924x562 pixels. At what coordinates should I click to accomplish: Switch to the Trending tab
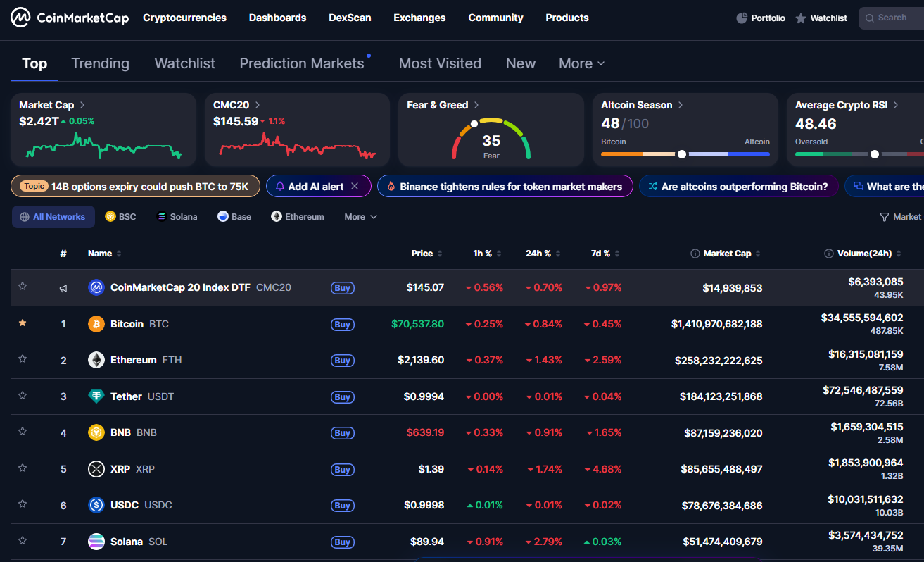click(x=100, y=63)
